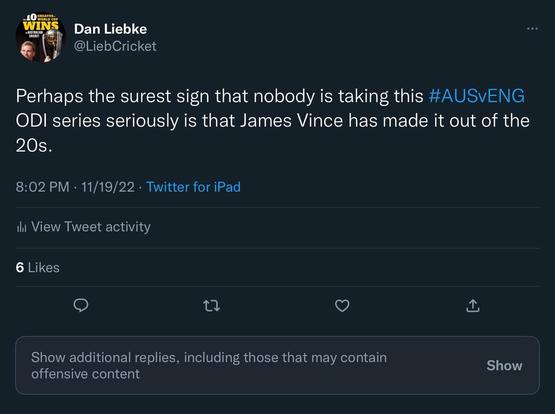Screen dimensions: 555x414
Task: Click the 11/19/22 date
Action: coord(108,187)
